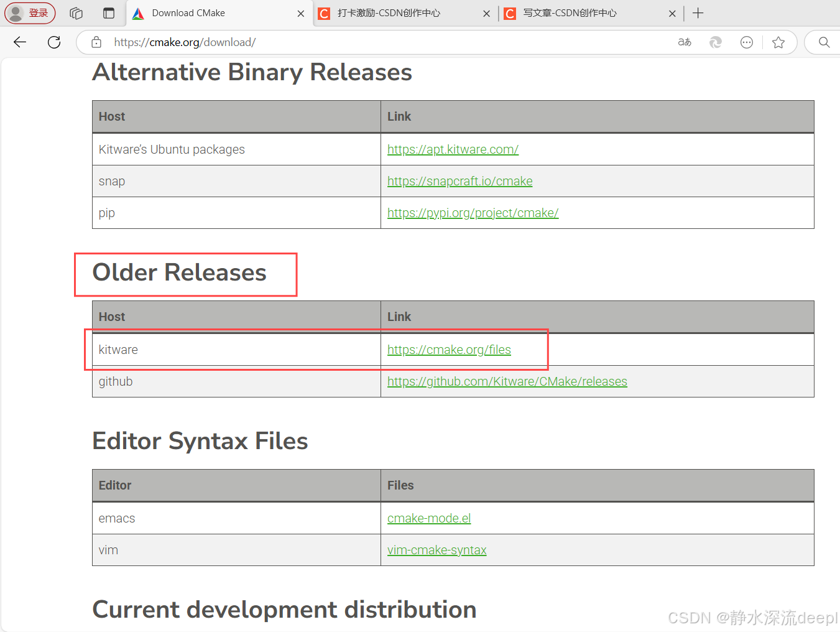
Task: Toggle the vertical tabs icon
Action: tap(109, 13)
